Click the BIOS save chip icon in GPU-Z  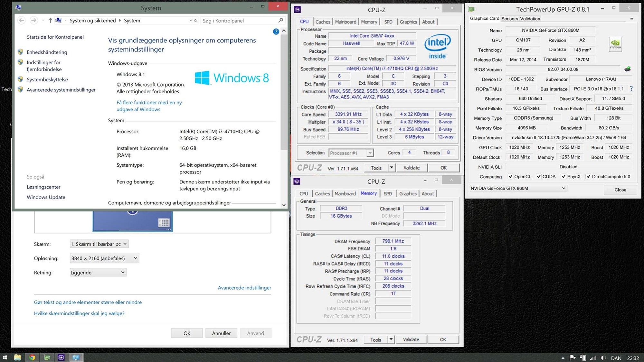[628, 69]
